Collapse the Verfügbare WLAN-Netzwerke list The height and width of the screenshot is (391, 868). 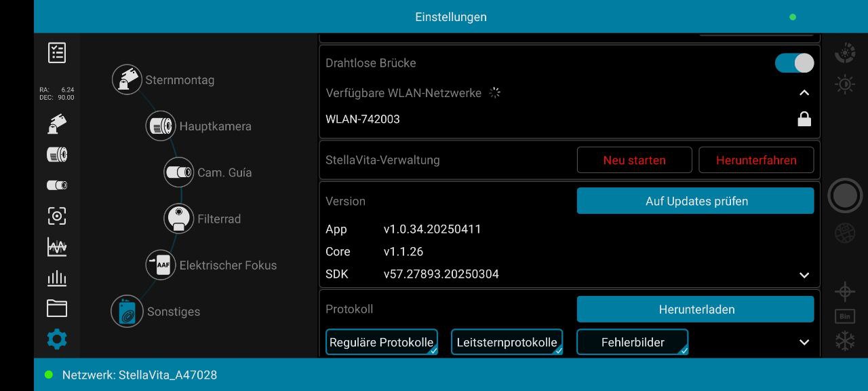pos(804,93)
